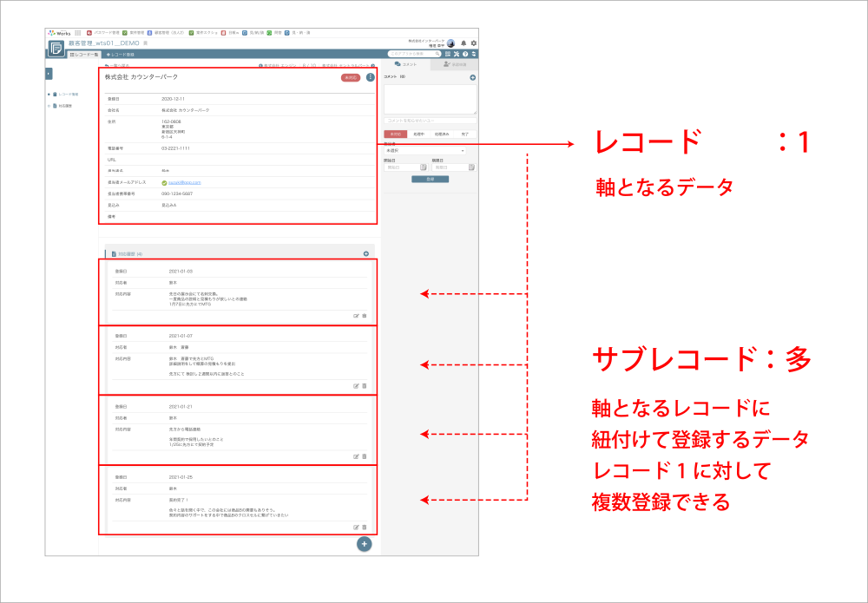Set status to 処理中
The width and height of the screenshot is (868, 603).
(418, 134)
